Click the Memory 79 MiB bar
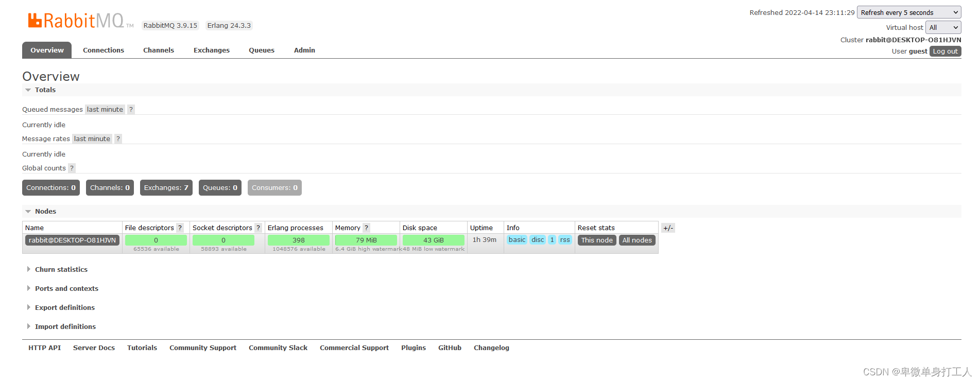The width and height of the screenshot is (980, 382). [x=366, y=240]
